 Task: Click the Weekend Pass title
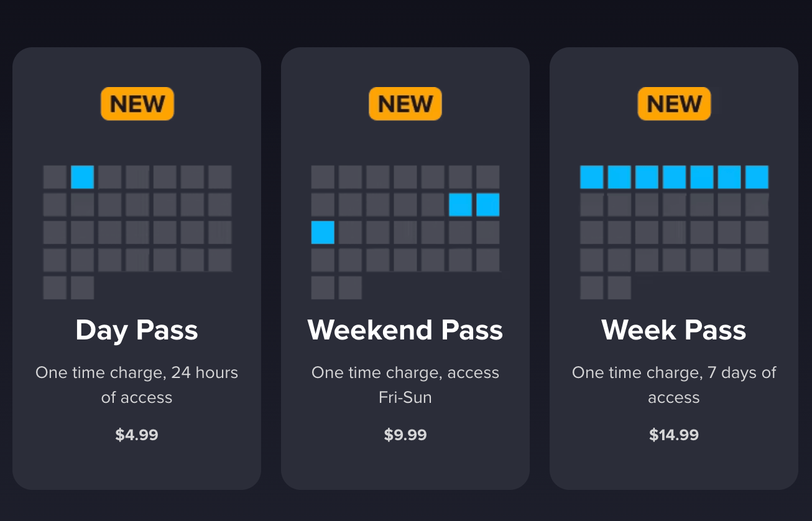click(405, 330)
